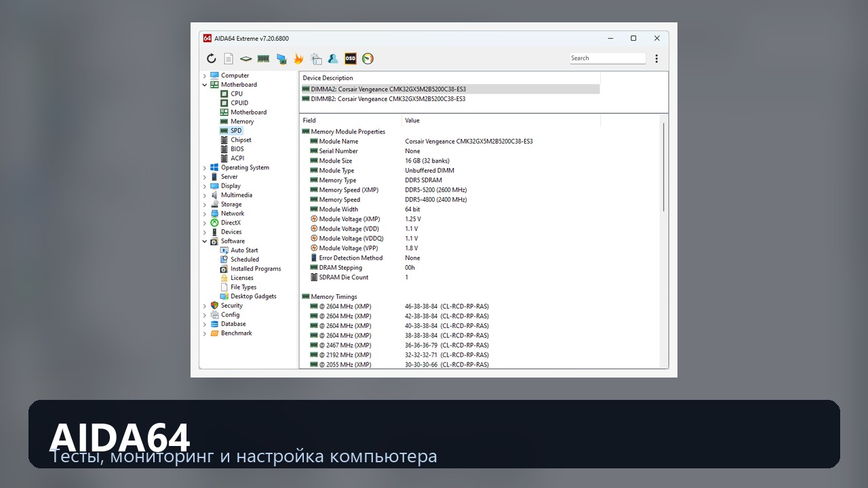Click the Memory Module Properties header
The width and height of the screenshot is (868, 488).
[343, 131]
